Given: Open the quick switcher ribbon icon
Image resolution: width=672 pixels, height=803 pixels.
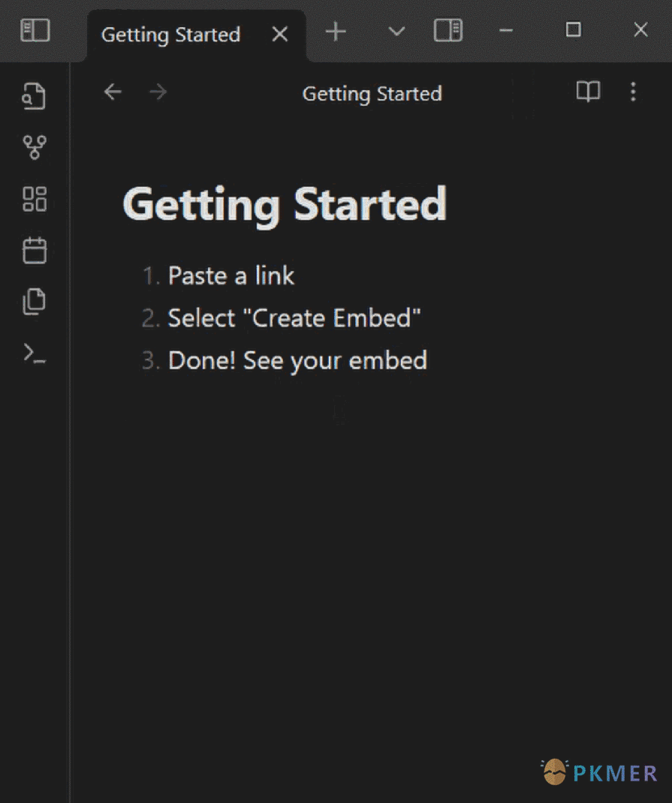Looking at the screenshot, I should pos(35,96).
